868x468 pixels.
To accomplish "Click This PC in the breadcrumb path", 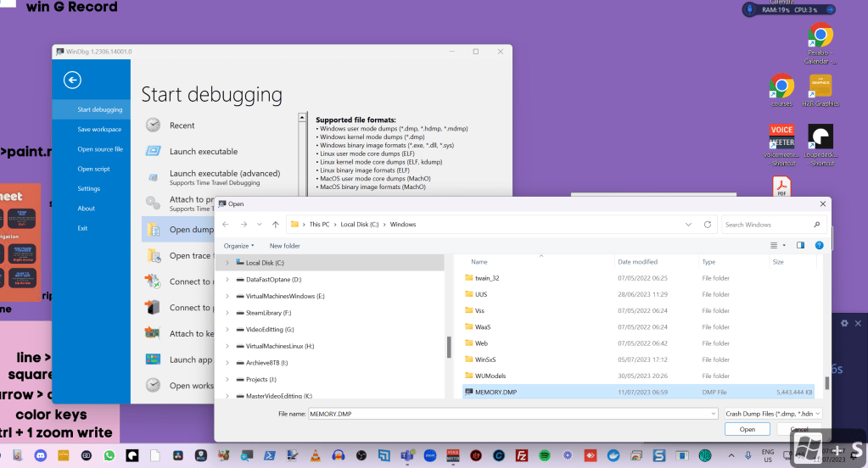I will [x=319, y=225].
